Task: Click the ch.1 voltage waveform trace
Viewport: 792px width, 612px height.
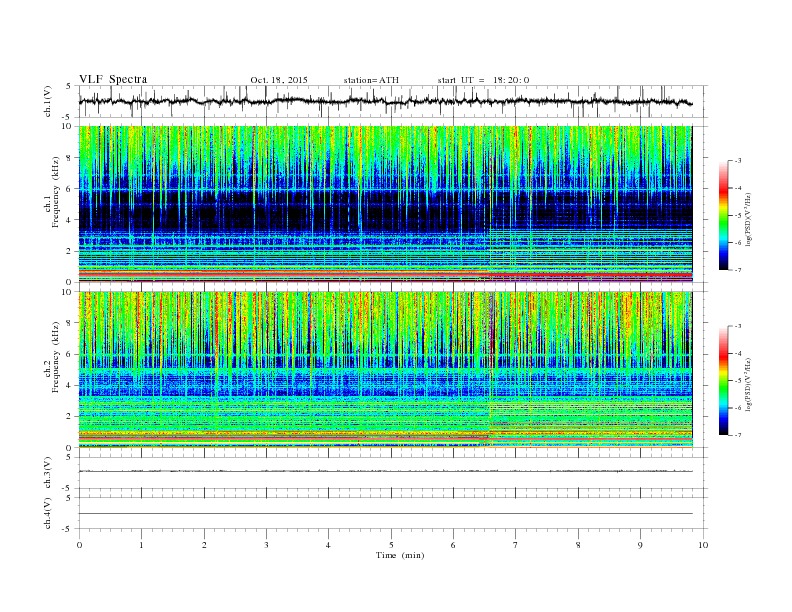Action: [385, 101]
